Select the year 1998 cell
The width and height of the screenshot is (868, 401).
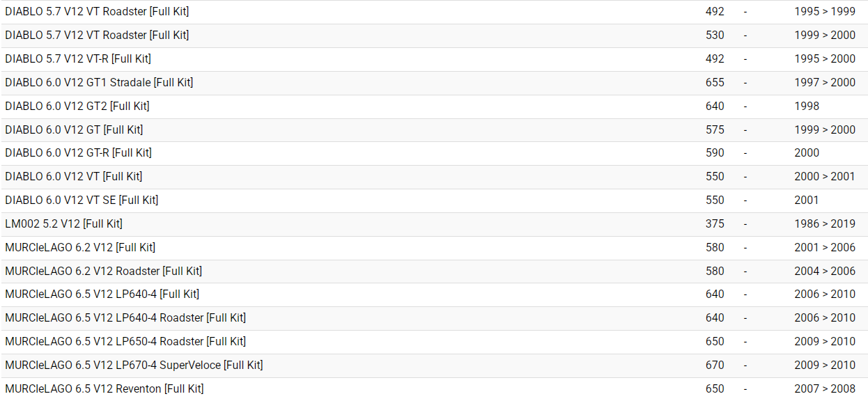point(807,107)
